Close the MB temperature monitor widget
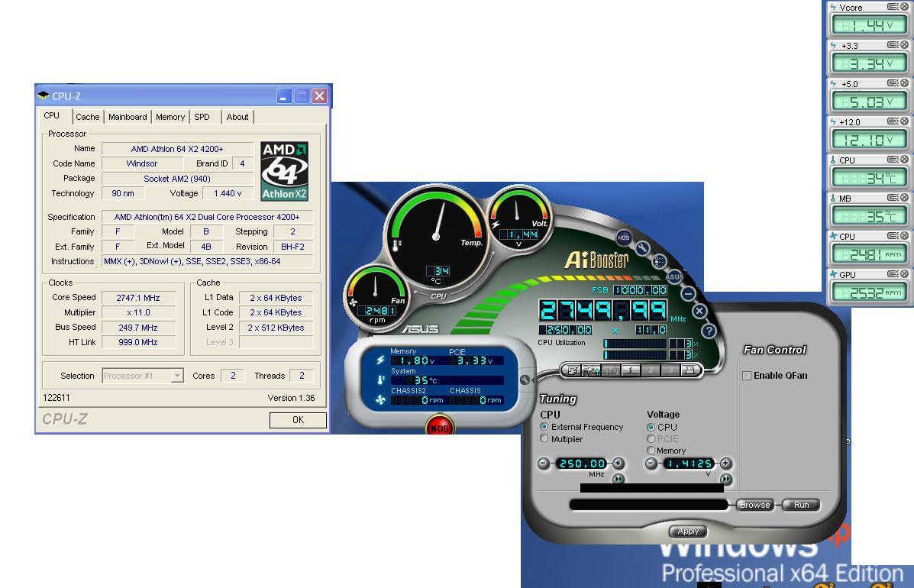This screenshot has width=914, height=588. (x=904, y=198)
